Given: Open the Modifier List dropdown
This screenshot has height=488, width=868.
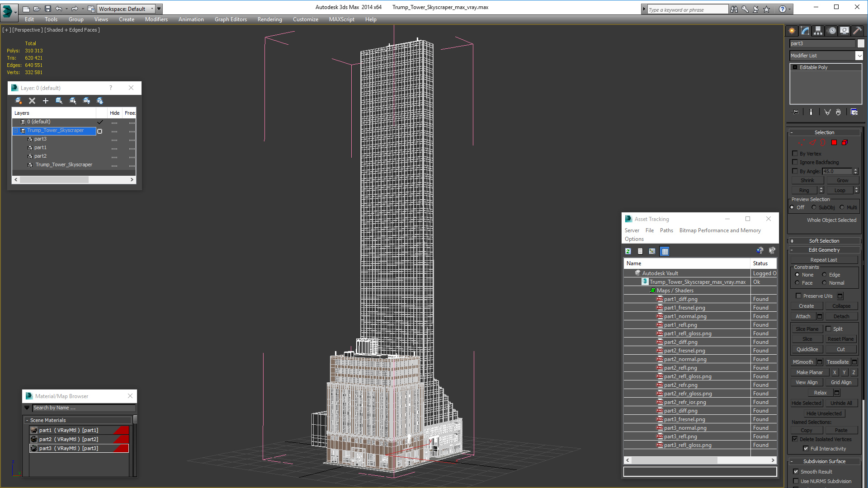Looking at the screenshot, I should (x=859, y=56).
